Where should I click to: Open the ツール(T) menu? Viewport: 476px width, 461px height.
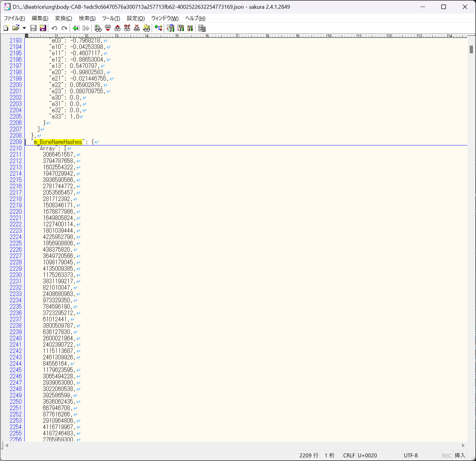pos(111,18)
